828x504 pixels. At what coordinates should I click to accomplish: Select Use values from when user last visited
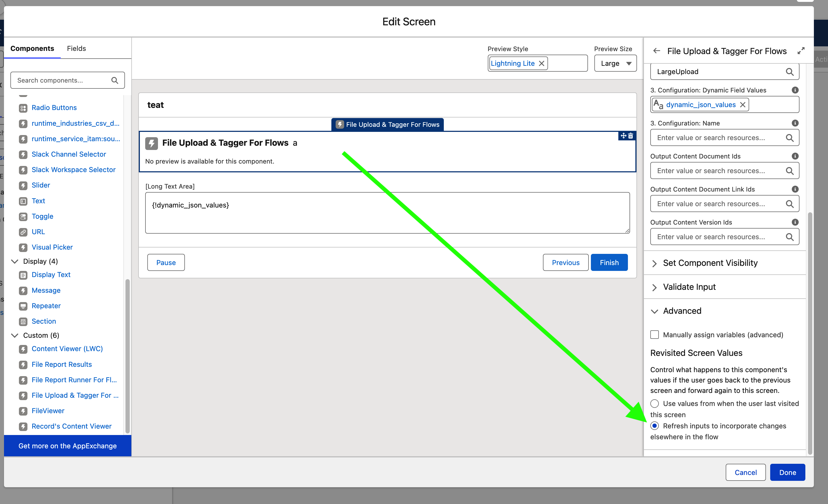point(654,404)
